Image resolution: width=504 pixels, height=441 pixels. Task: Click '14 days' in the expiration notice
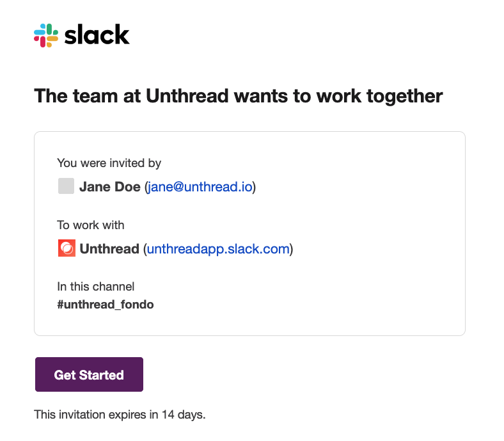click(184, 414)
